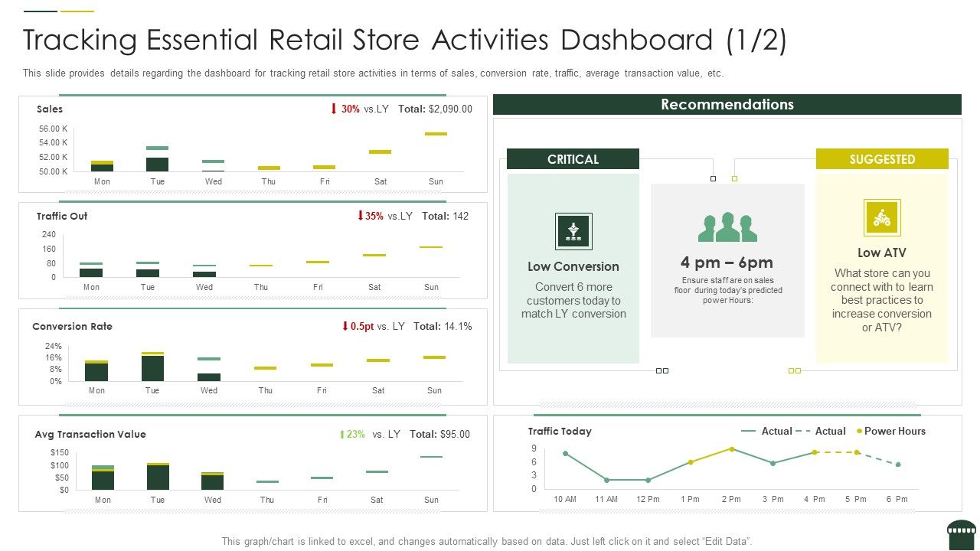The width and height of the screenshot is (980, 551).
Task: Click the red down arrow beside 30%
Action: click(x=334, y=109)
